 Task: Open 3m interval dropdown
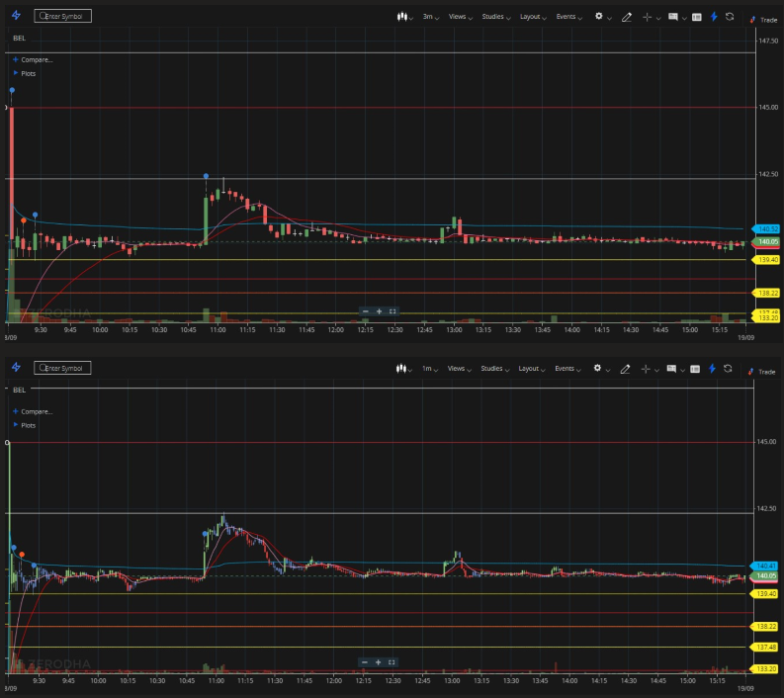pyautogui.click(x=430, y=17)
